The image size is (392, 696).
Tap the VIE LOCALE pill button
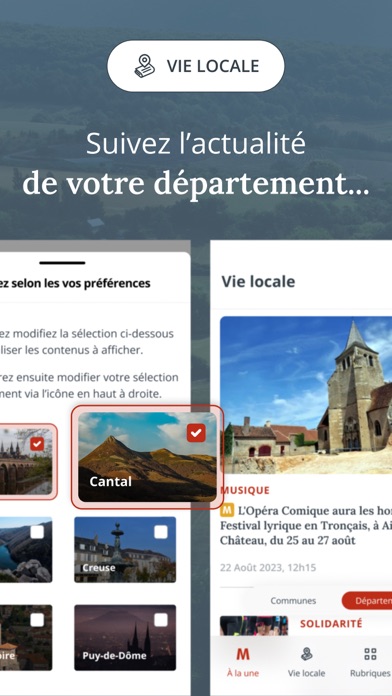196,66
